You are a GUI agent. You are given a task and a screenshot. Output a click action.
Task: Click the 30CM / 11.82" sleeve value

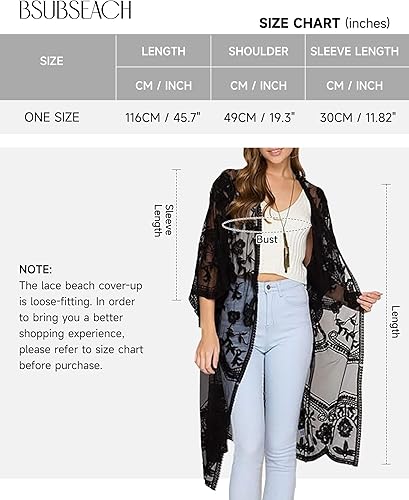[x=358, y=118]
